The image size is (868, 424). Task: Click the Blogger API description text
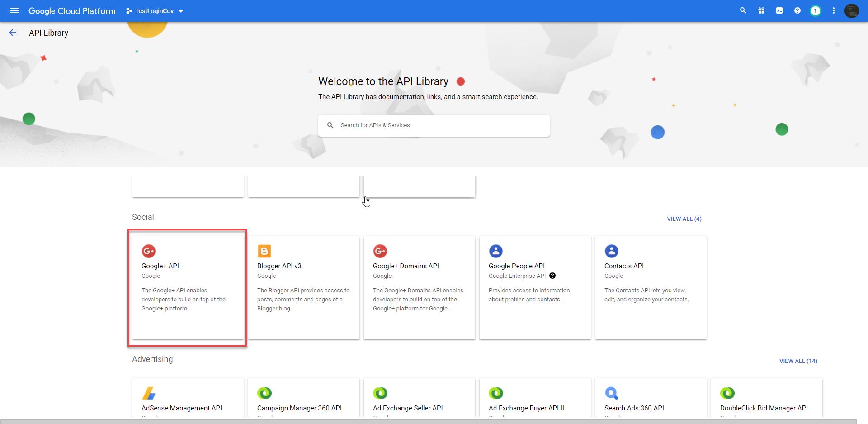click(x=303, y=299)
